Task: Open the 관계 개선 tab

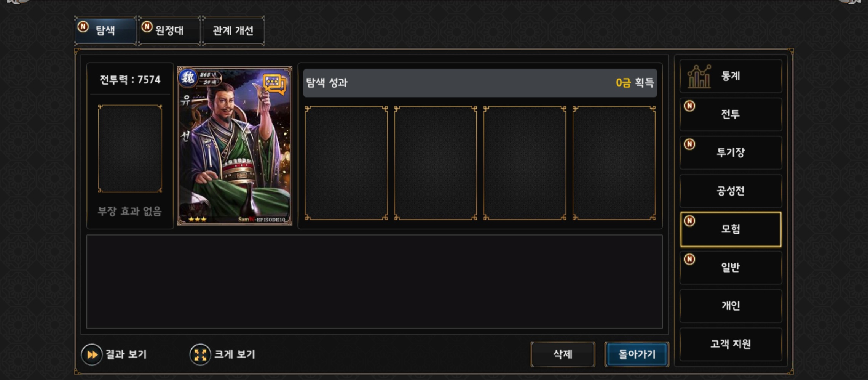Action: (233, 30)
